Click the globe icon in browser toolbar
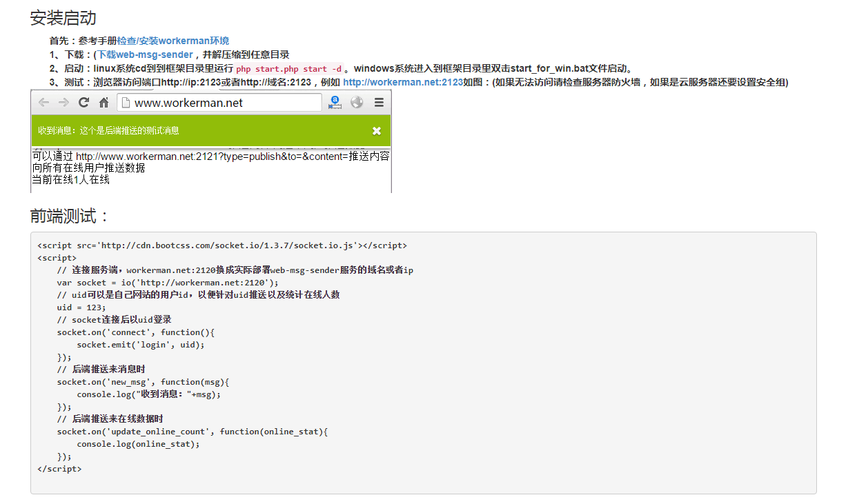Viewport: 848px width, 504px height. click(x=357, y=102)
